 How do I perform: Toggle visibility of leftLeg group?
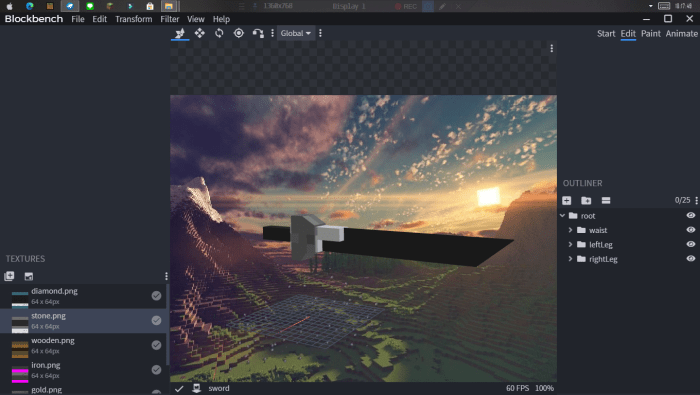(691, 244)
